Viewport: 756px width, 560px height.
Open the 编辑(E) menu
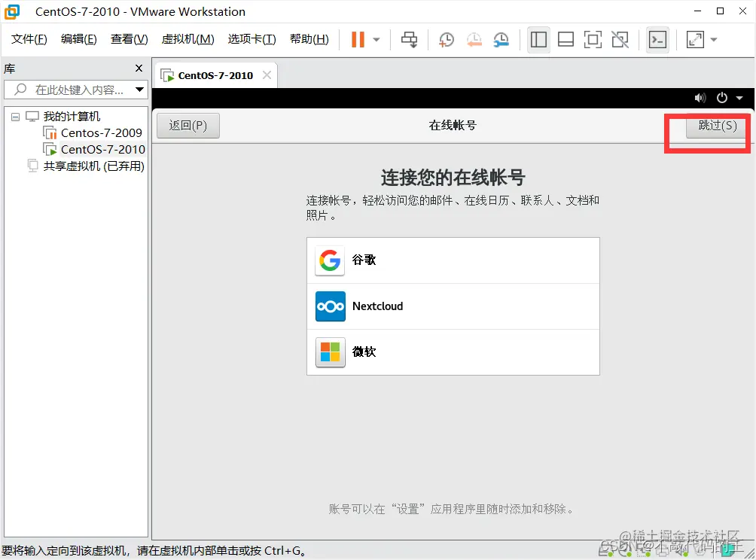pos(78,39)
